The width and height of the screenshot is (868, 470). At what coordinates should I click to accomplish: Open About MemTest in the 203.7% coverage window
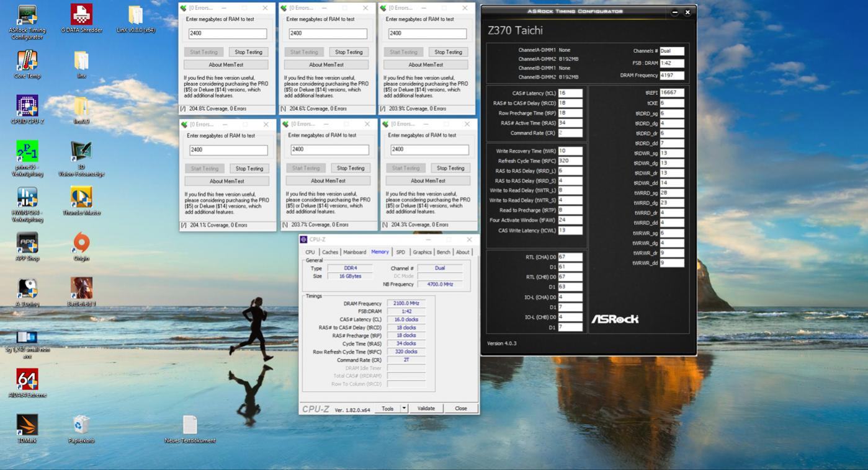click(x=328, y=181)
